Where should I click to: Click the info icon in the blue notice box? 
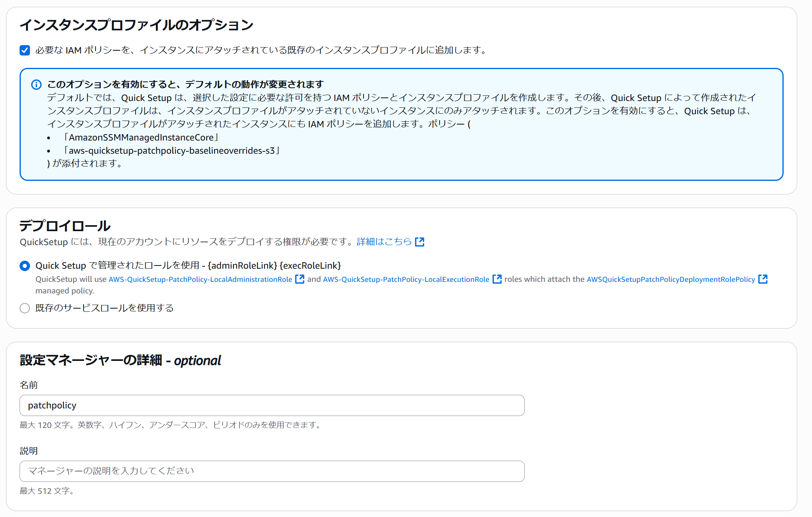(x=36, y=85)
